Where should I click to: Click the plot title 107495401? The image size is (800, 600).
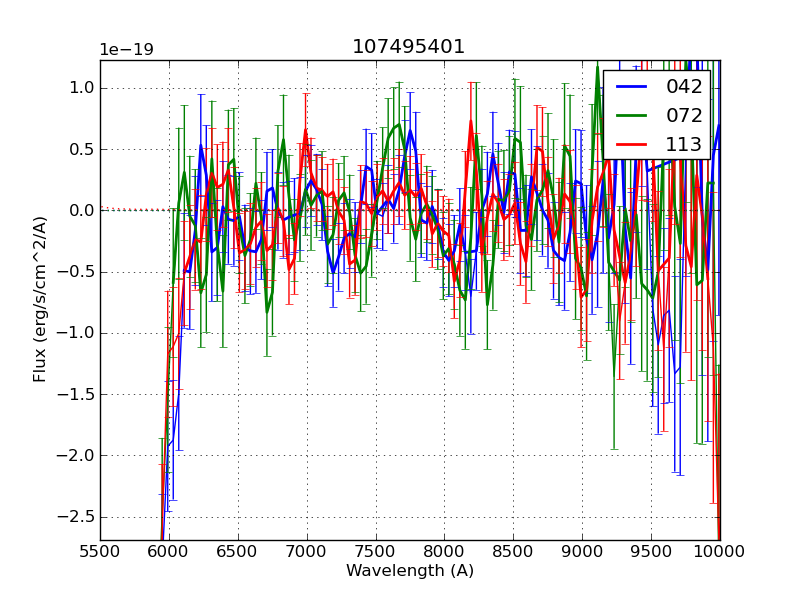point(408,47)
